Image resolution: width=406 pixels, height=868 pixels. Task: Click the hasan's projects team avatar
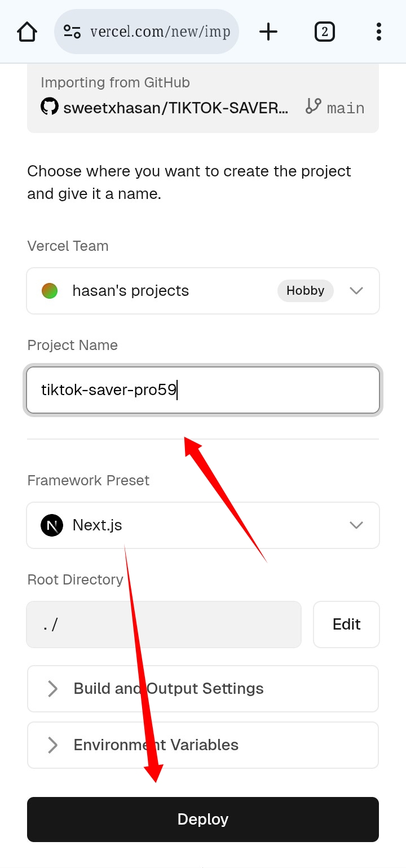(50, 291)
